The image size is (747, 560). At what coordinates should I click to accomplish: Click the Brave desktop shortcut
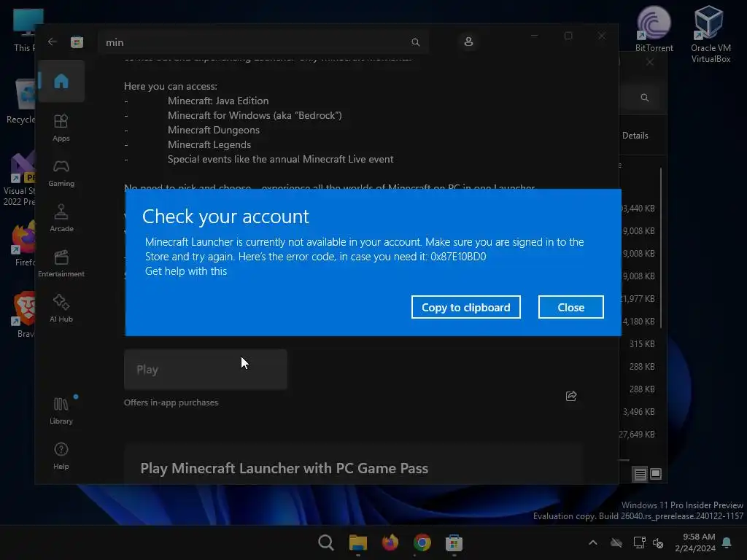(x=24, y=315)
